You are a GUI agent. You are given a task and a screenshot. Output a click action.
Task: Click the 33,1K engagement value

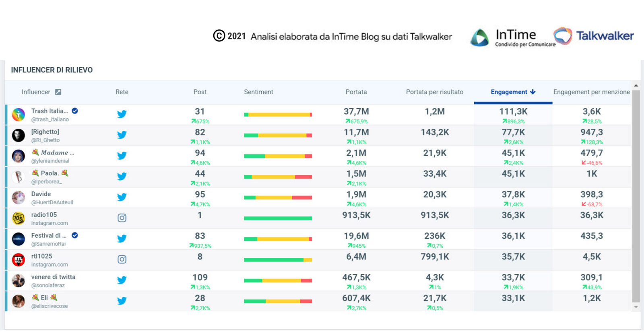tap(513, 298)
